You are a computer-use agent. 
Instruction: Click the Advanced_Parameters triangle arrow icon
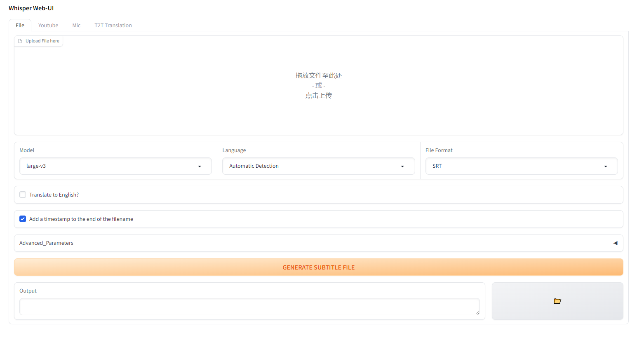coord(615,243)
